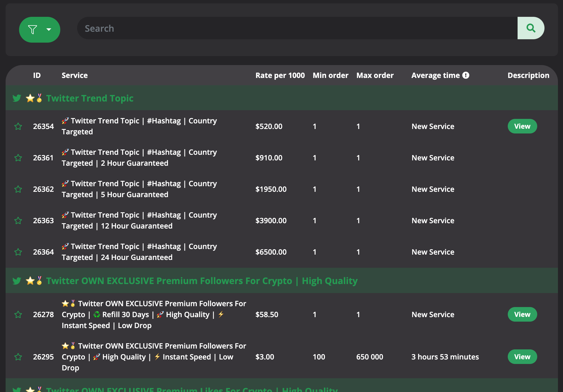
Task: Click the 3 hours 53 minutes average time
Action: (x=445, y=357)
